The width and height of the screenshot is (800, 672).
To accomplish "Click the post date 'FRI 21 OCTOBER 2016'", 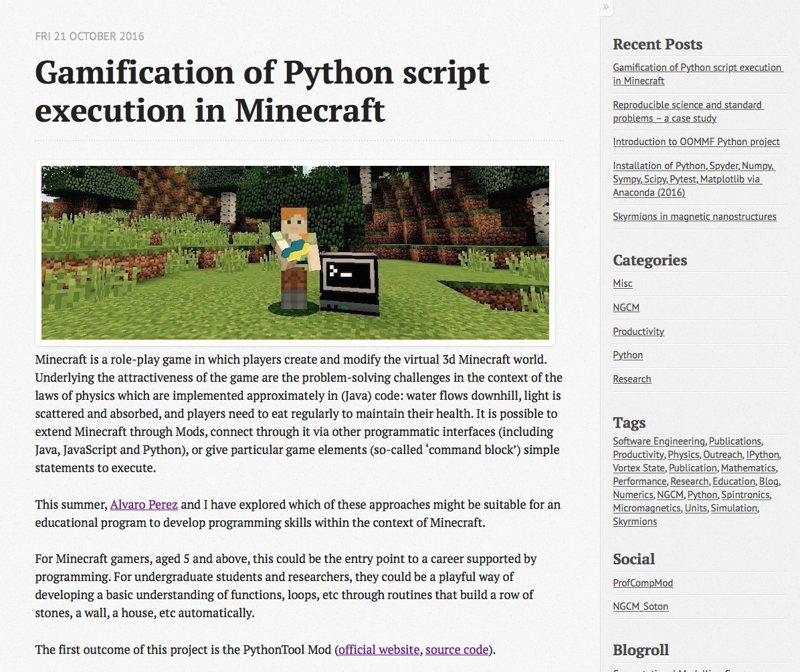I will pyautogui.click(x=90, y=36).
